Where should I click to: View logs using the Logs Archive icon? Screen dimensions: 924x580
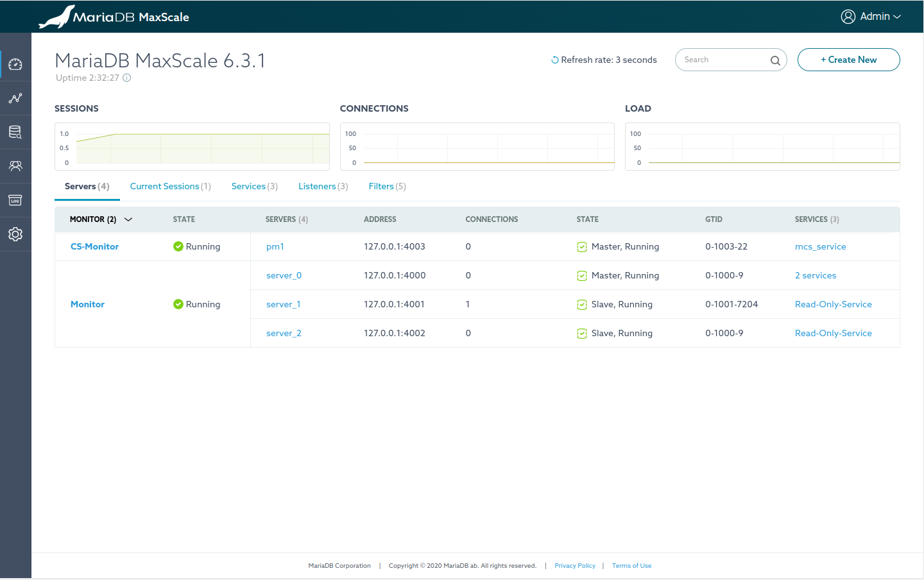[x=15, y=200]
